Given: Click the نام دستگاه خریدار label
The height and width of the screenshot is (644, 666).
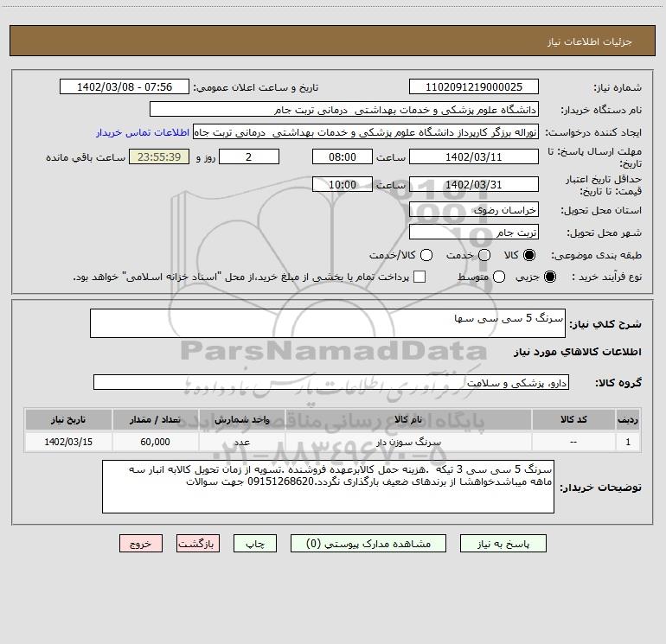Looking at the screenshot, I should click(601, 110).
